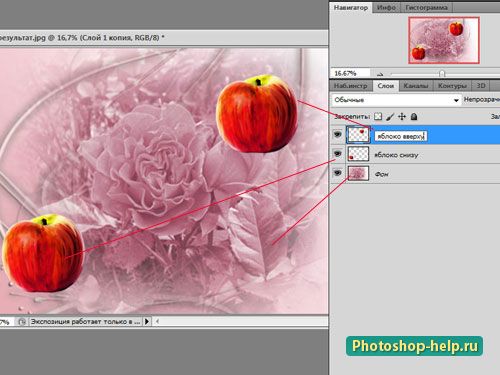
Task: Click the status bar icon beside the zoom field
Action: click(22, 322)
